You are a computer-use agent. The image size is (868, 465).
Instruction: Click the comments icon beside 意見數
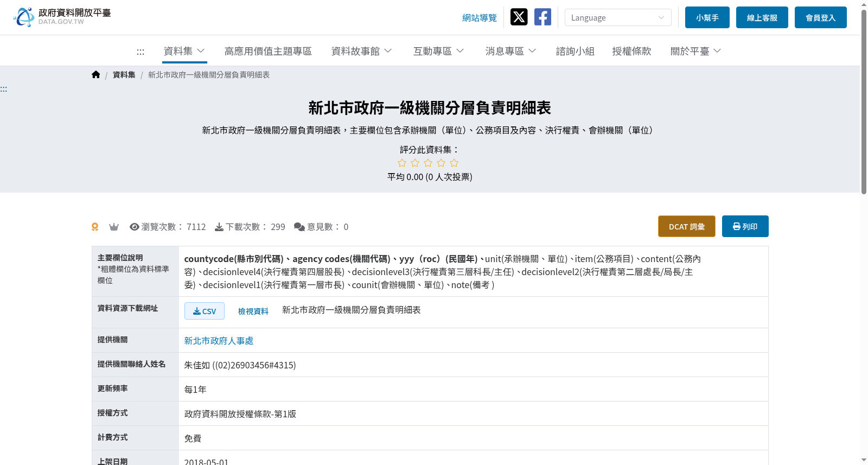pos(299,227)
